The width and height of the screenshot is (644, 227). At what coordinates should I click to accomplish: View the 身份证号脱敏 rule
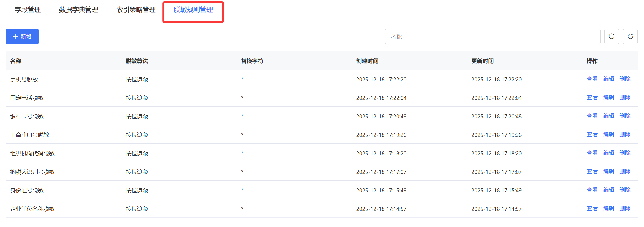592,190
